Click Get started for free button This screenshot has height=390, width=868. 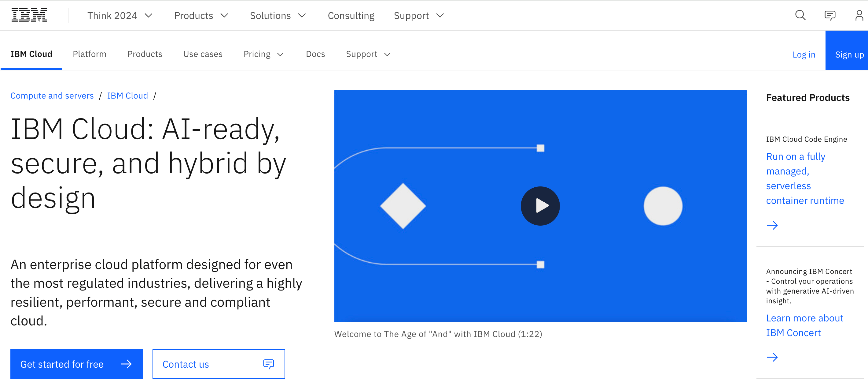[x=76, y=364]
